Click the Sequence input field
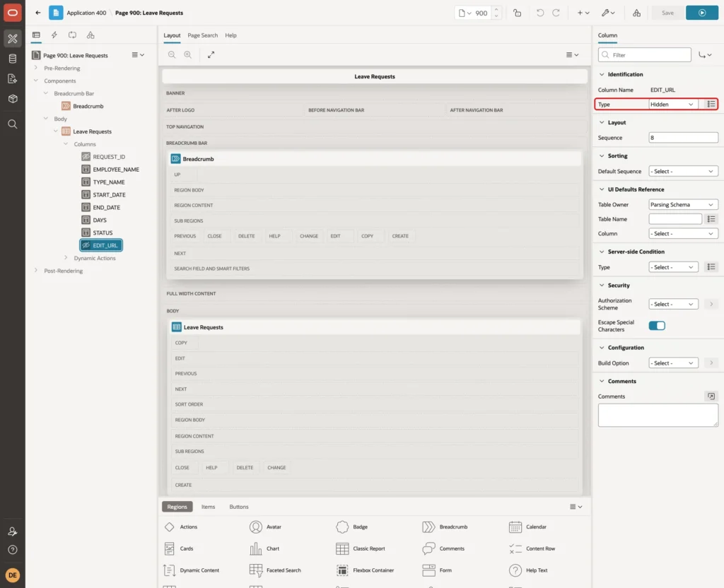 [683, 138]
